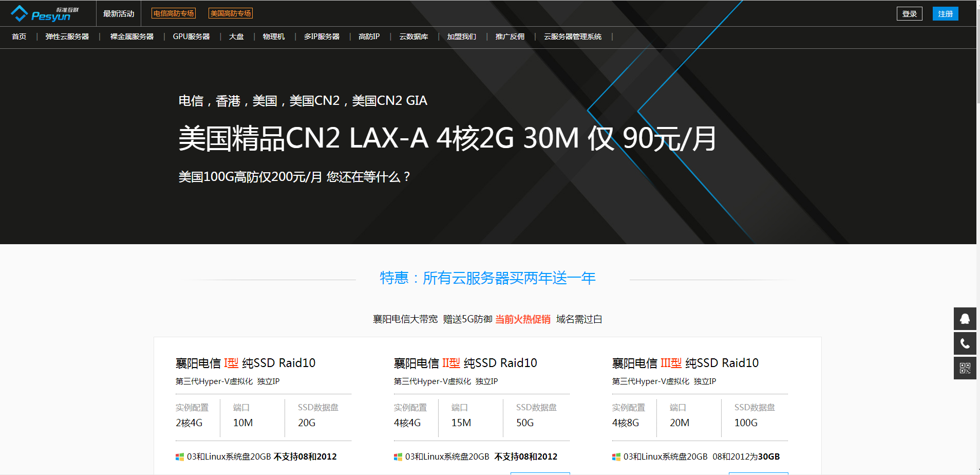This screenshot has height=475, width=980.
Task: Go to 首页 in navigation menu
Action: click(x=19, y=36)
